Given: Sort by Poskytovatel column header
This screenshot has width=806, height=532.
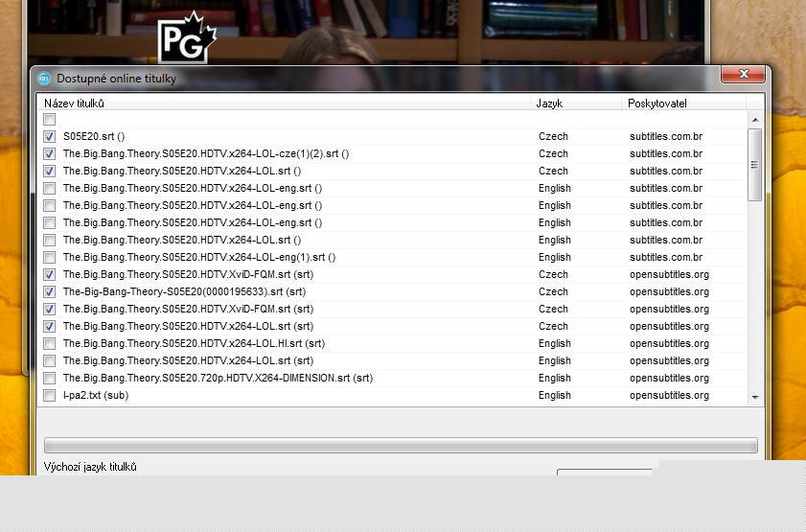Looking at the screenshot, I should (683, 104).
